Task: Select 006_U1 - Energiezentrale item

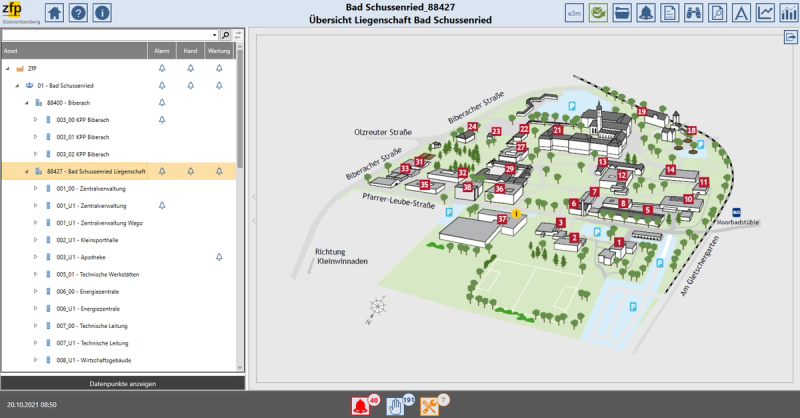Action: pyautogui.click(x=88, y=309)
